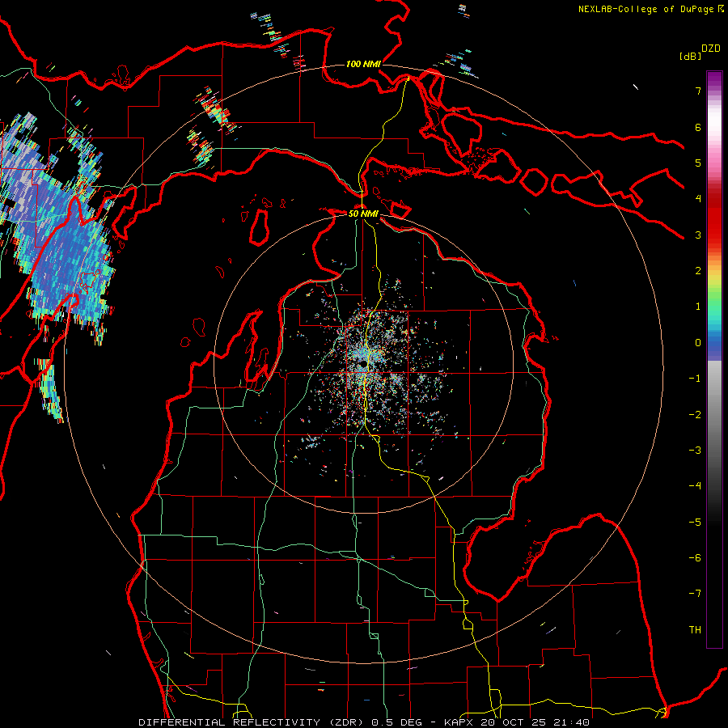Click the 1 value on the color scale
The height and width of the screenshot is (728, 728).
(x=698, y=307)
